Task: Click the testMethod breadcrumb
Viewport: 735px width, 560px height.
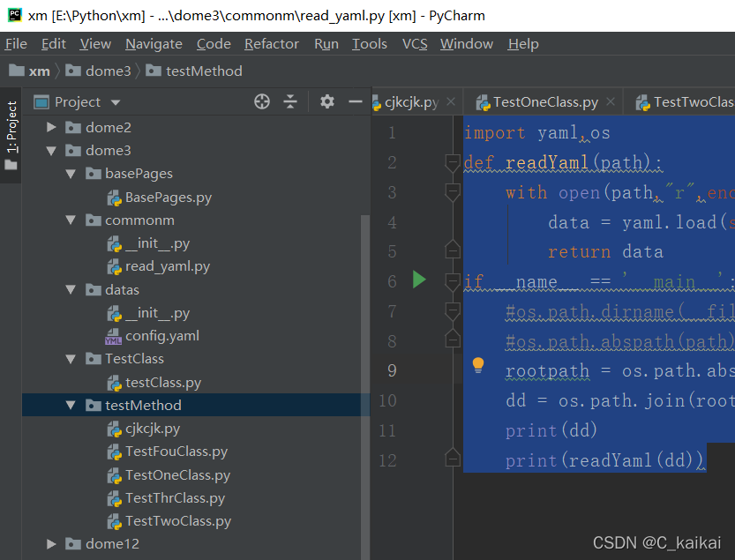Action: pyautogui.click(x=194, y=71)
